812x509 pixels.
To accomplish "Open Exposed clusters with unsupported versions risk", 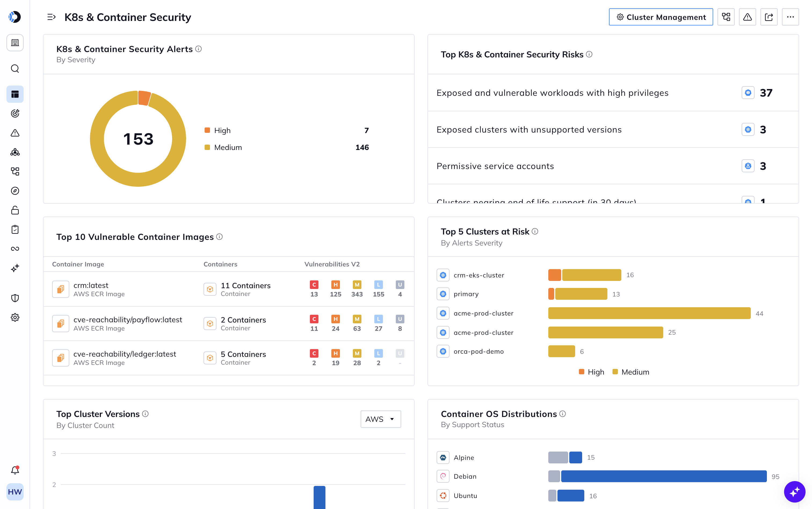I will pos(613,130).
